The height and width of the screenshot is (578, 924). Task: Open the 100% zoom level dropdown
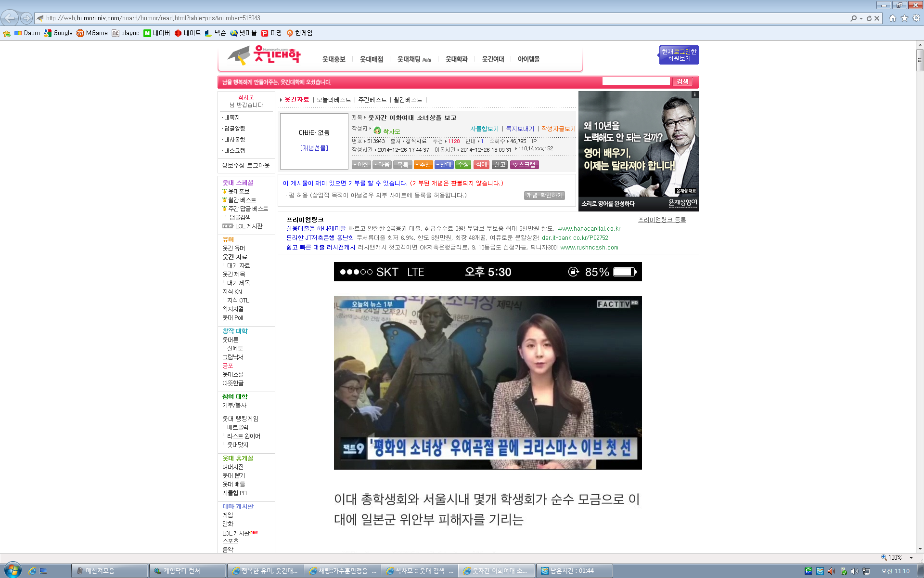(911, 557)
